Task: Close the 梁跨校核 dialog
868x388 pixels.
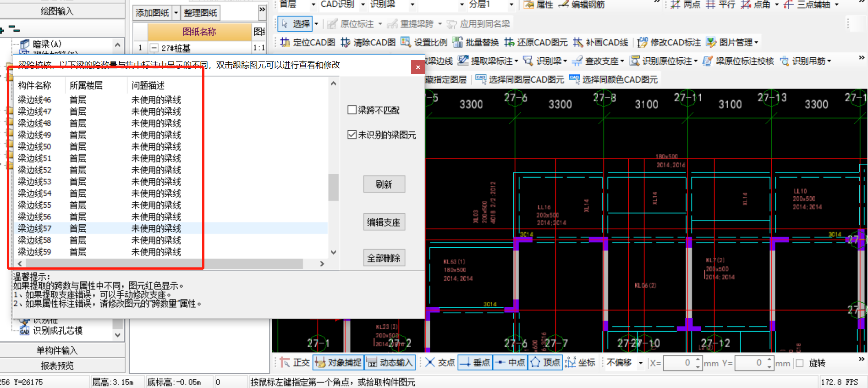Action: (418, 67)
